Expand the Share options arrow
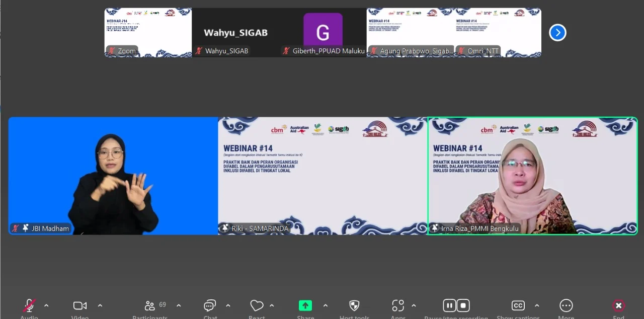644x319 pixels. point(325,305)
